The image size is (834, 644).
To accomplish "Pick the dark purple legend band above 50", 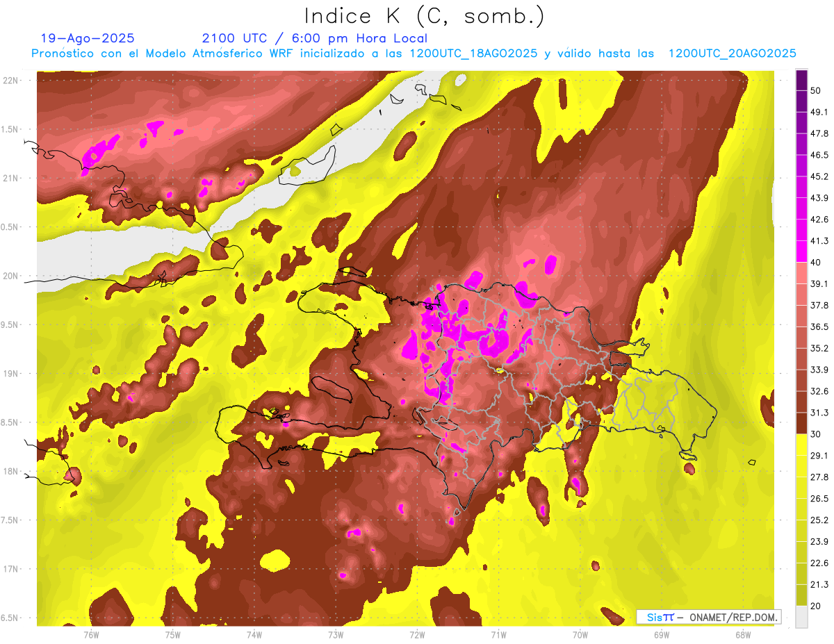I will pyautogui.click(x=801, y=81).
